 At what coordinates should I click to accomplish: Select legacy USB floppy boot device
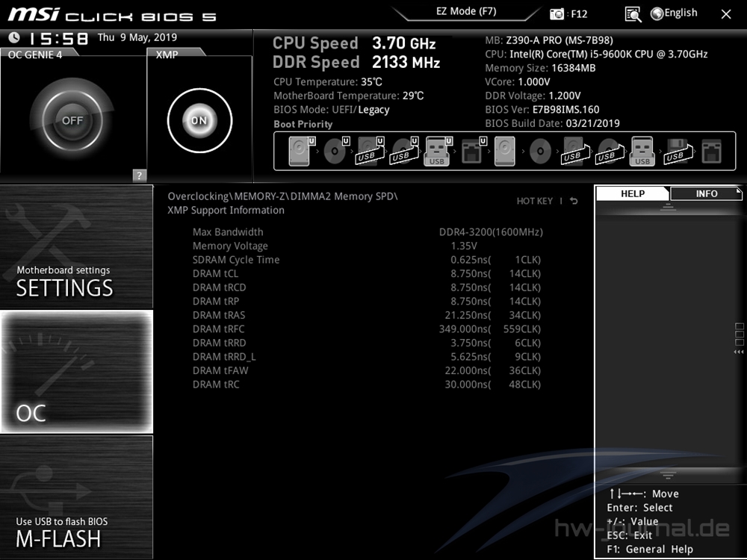(677, 151)
